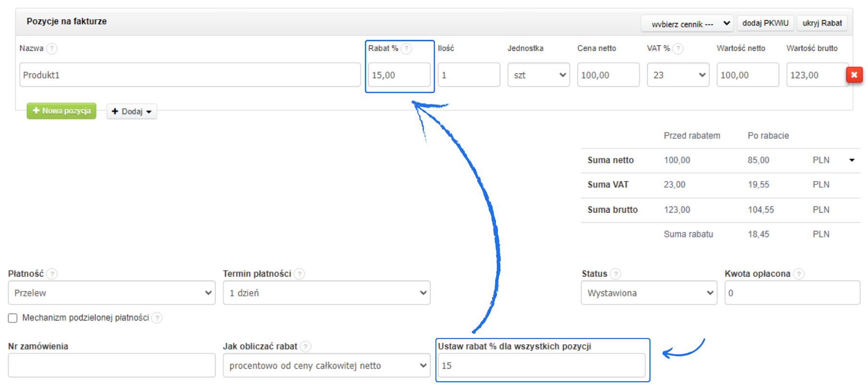Click the Nowa pozycja button

click(x=61, y=111)
